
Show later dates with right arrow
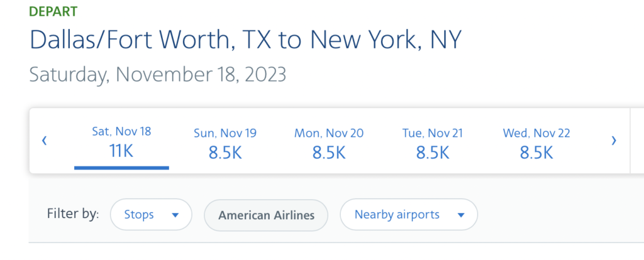coord(614,141)
